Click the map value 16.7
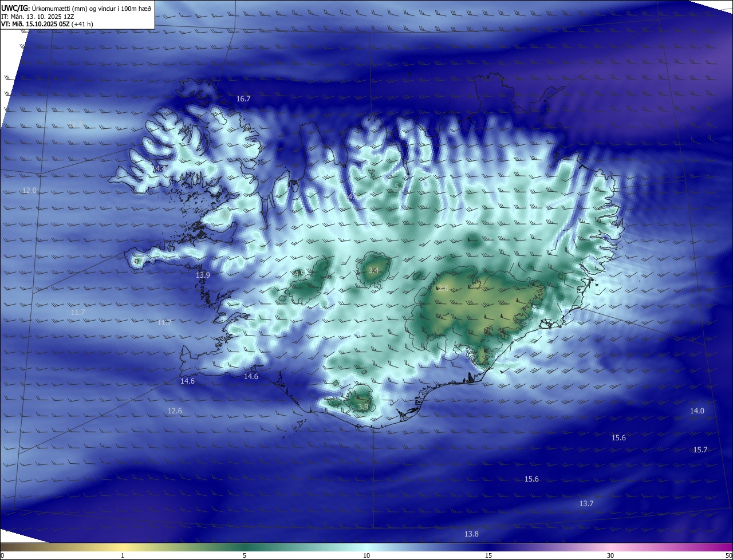 point(243,99)
